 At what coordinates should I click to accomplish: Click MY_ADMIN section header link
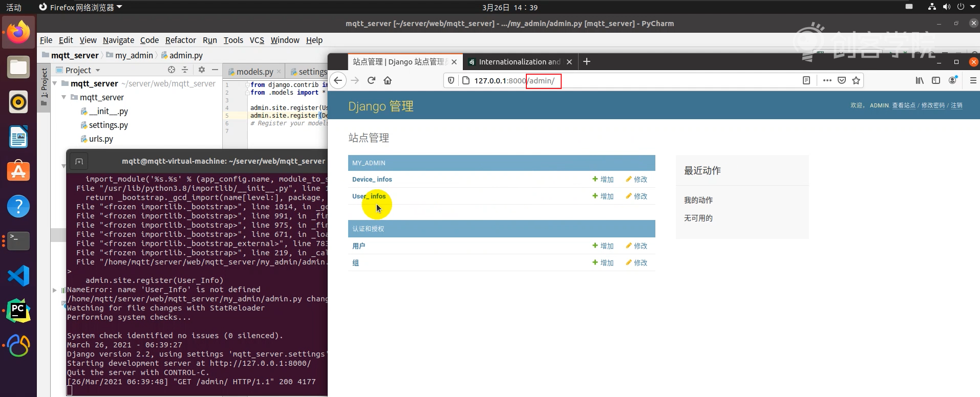click(x=369, y=163)
